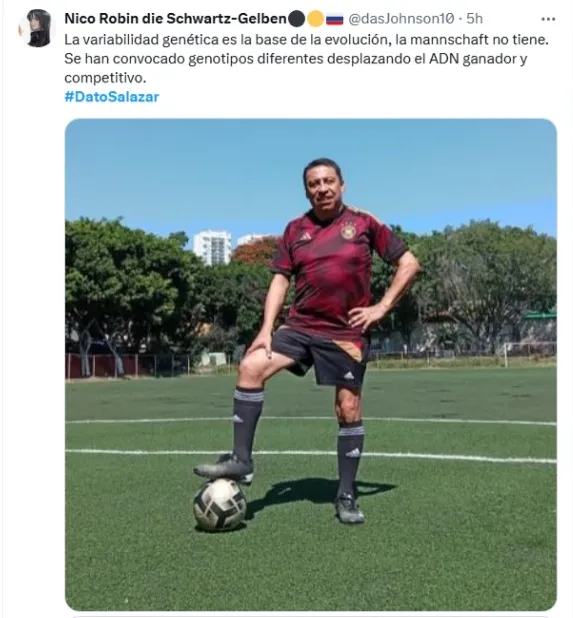This screenshot has width=573, height=618.
Task: Click the soccer ball in the photo
Action: 220,505
